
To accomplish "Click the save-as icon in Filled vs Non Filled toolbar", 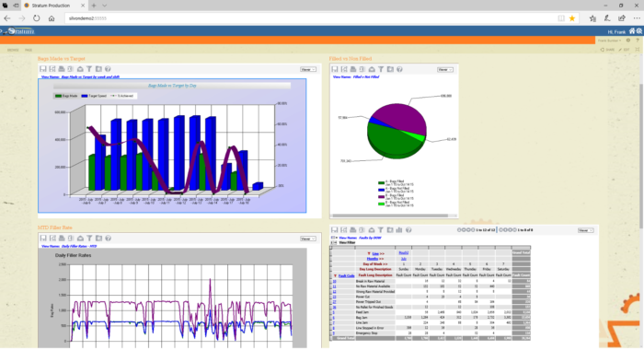I will coord(344,69).
